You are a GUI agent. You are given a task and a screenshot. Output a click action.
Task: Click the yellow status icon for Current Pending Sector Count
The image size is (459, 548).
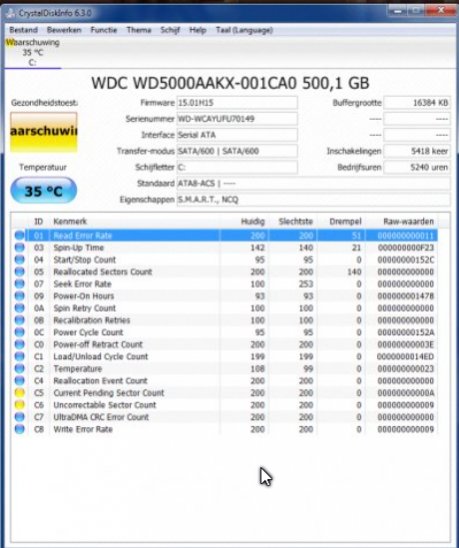[20, 393]
